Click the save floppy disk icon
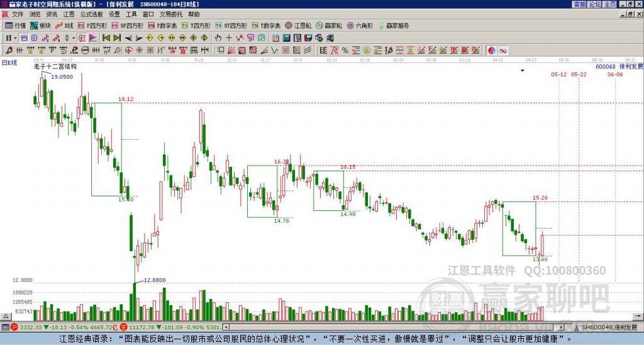The width and height of the screenshot is (644, 345). [x=308, y=38]
